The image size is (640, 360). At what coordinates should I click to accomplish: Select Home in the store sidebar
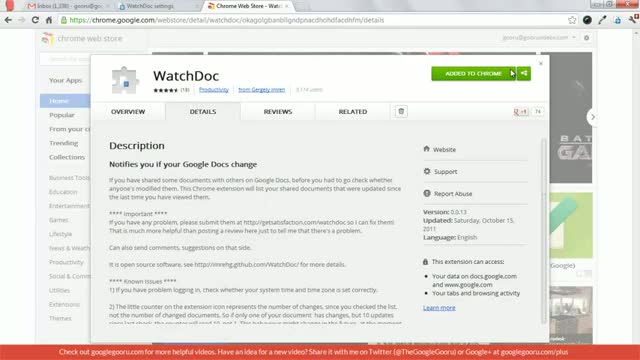[65, 101]
